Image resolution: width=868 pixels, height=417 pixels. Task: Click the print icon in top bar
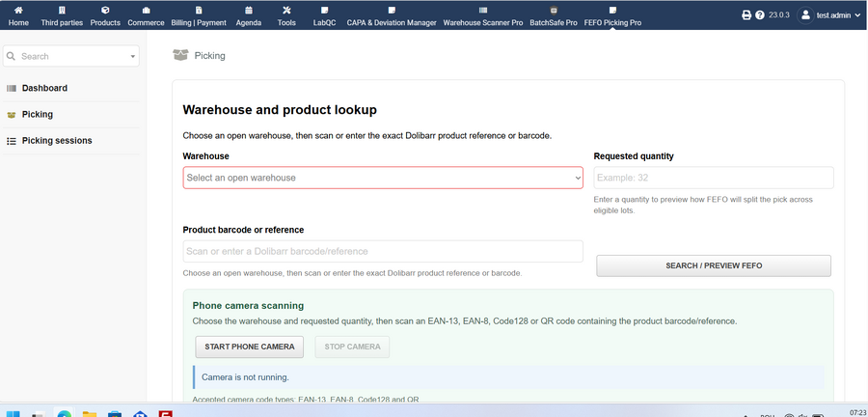click(746, 14)
